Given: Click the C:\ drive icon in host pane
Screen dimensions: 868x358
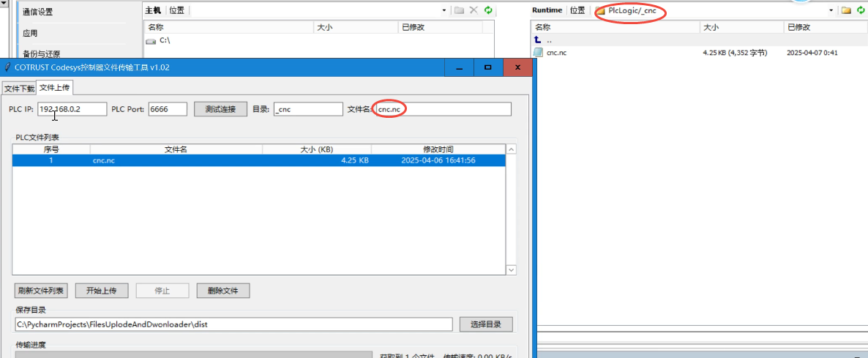Looking at the screenshot, I should click(151, 40).
